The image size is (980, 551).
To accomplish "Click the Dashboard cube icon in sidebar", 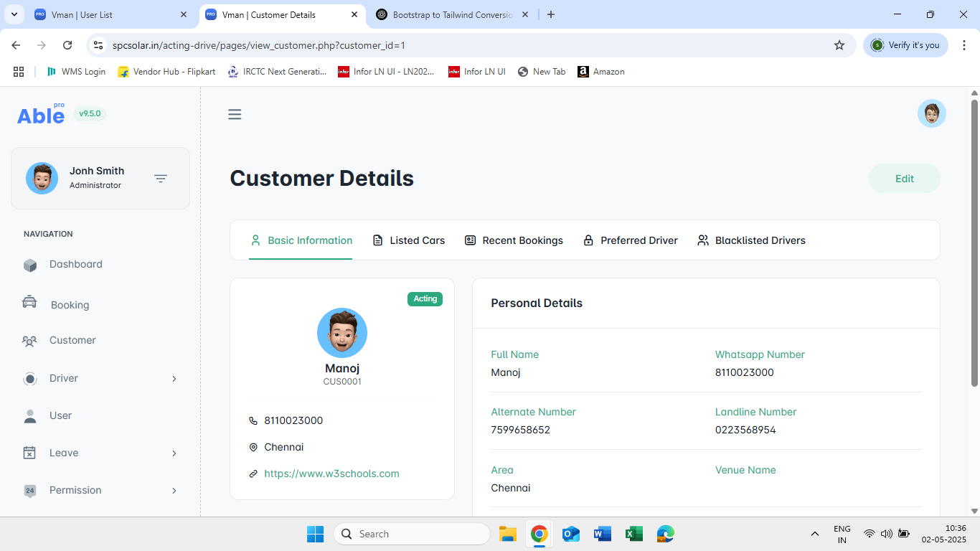I will [x=30, y=265].
